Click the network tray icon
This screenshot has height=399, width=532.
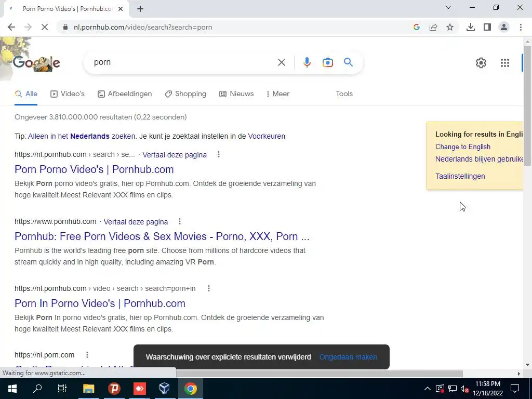click(453, 389)
